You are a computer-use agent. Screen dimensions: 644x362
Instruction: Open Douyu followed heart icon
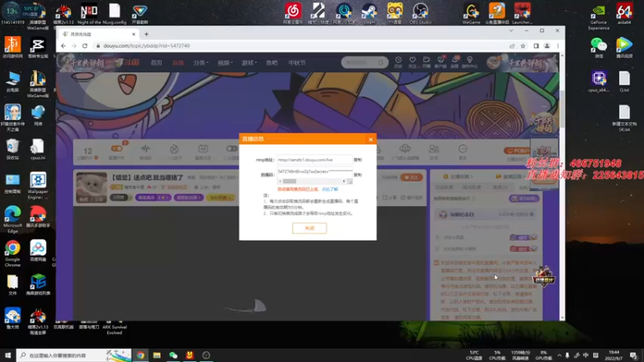412,63
